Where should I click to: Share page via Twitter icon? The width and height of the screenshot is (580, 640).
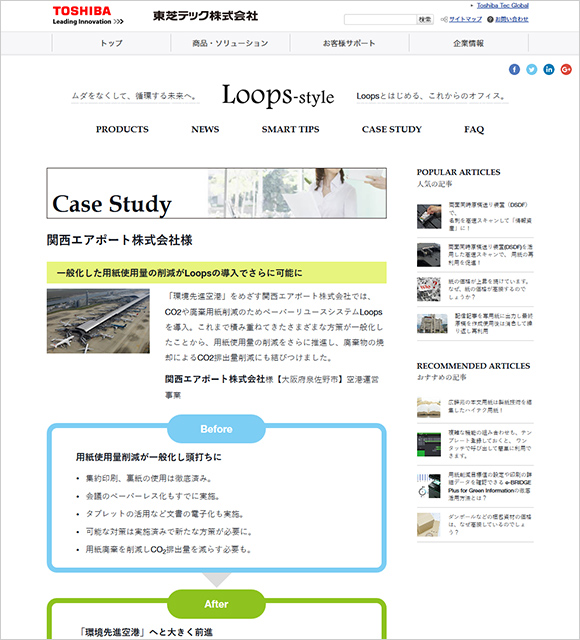point(531,69)
